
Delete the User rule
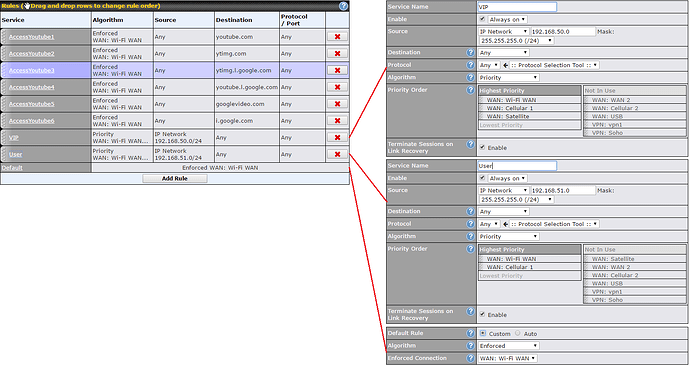point(337,154)
